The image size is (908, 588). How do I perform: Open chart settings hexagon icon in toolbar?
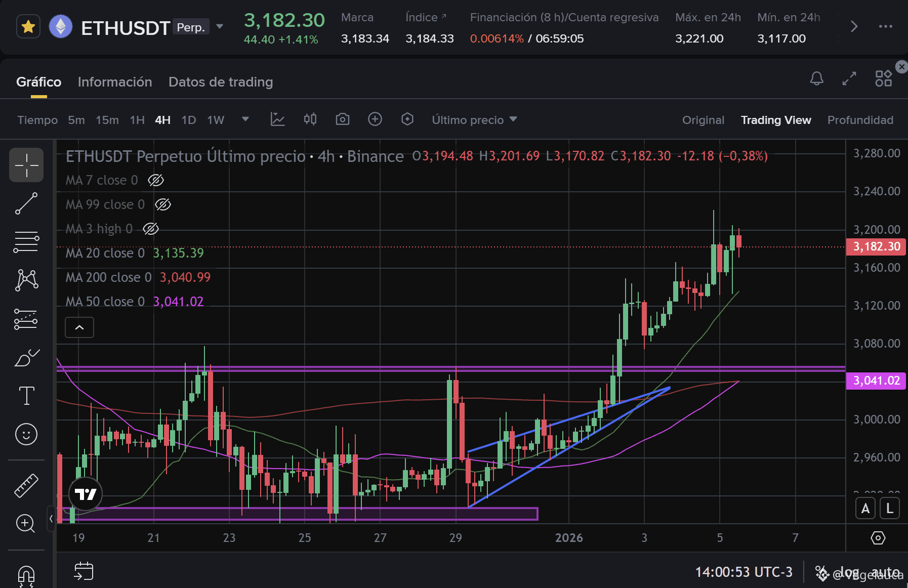pos(407,119)
